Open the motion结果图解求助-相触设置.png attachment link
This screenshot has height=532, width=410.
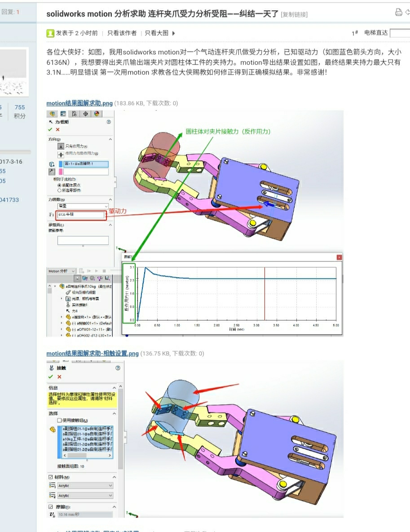click(x=93, y=354)
